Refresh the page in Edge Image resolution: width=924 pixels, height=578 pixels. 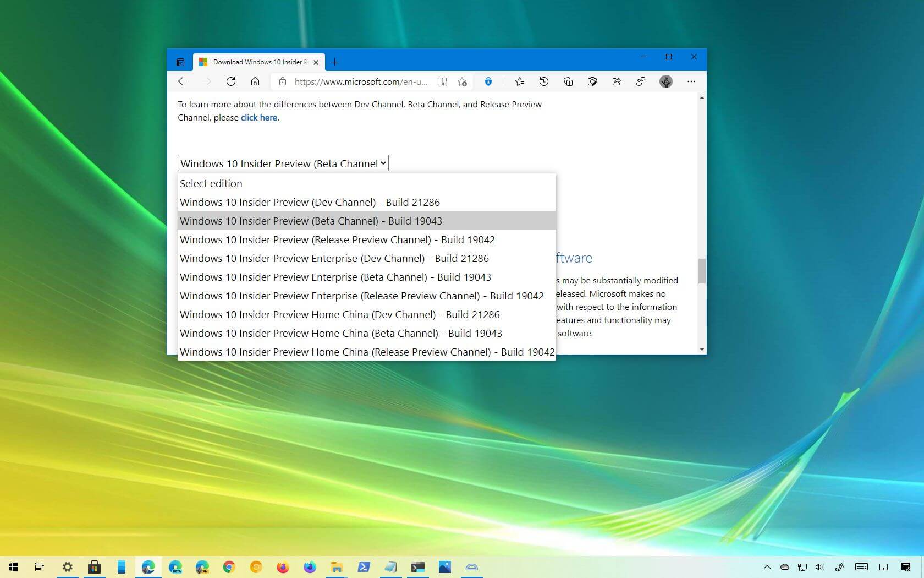pyautogui.click(x=231, y=81)
